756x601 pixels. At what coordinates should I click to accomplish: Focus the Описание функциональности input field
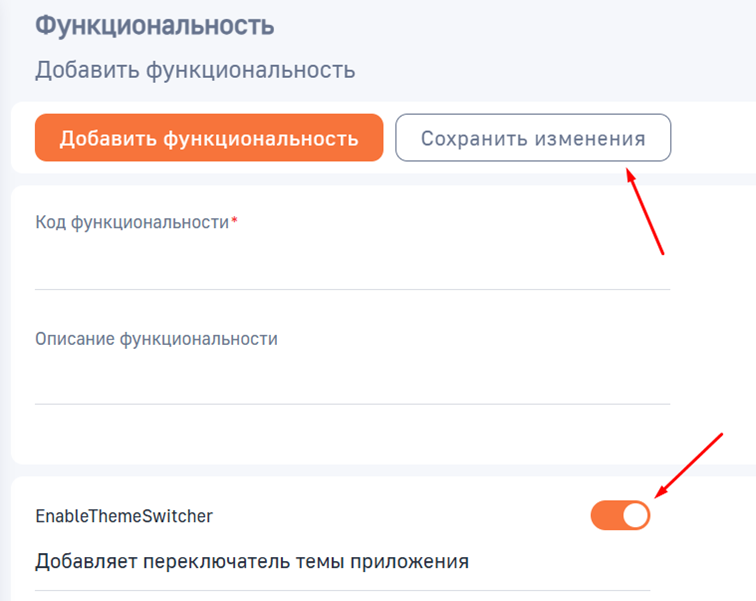click(x=352, y=380)
